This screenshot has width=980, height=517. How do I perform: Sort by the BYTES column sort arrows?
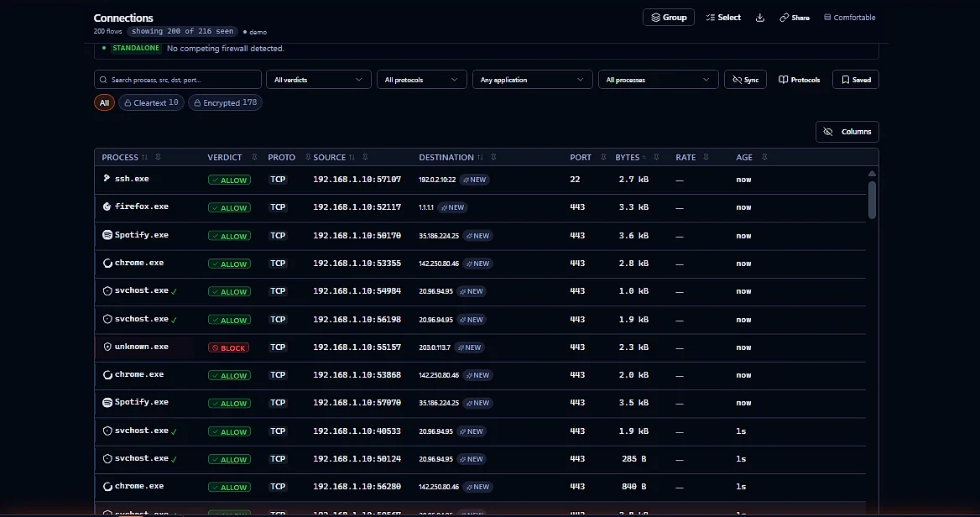(x=644, y=158)
